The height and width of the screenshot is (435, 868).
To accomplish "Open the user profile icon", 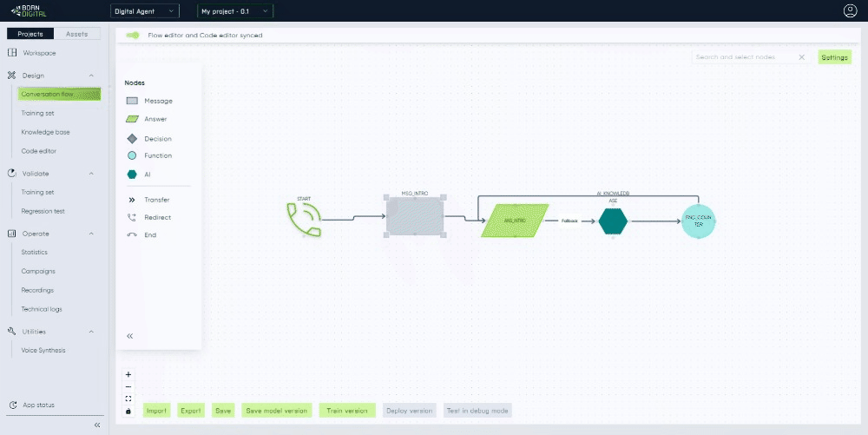I will coord(850,11).
